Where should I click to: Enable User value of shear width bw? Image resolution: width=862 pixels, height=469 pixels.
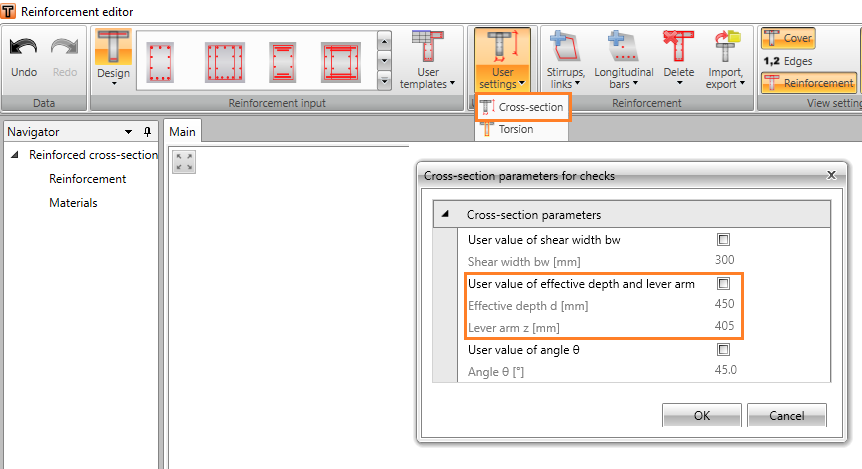(723, 240)
